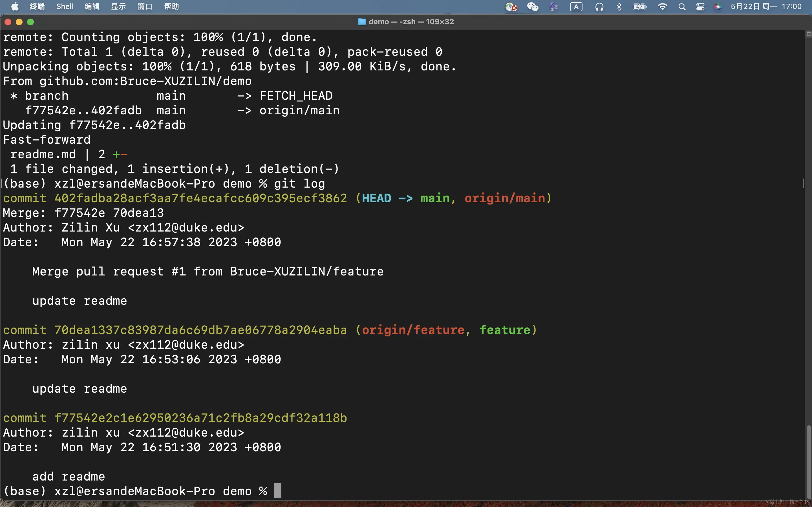Show battery charging status

[x=639, y=7]
